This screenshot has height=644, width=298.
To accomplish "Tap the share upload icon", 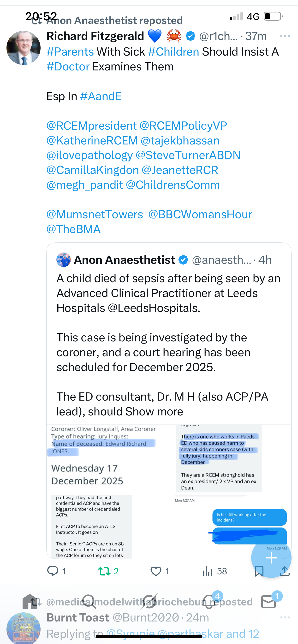I will pyautogui.click(x=285, y=571).
